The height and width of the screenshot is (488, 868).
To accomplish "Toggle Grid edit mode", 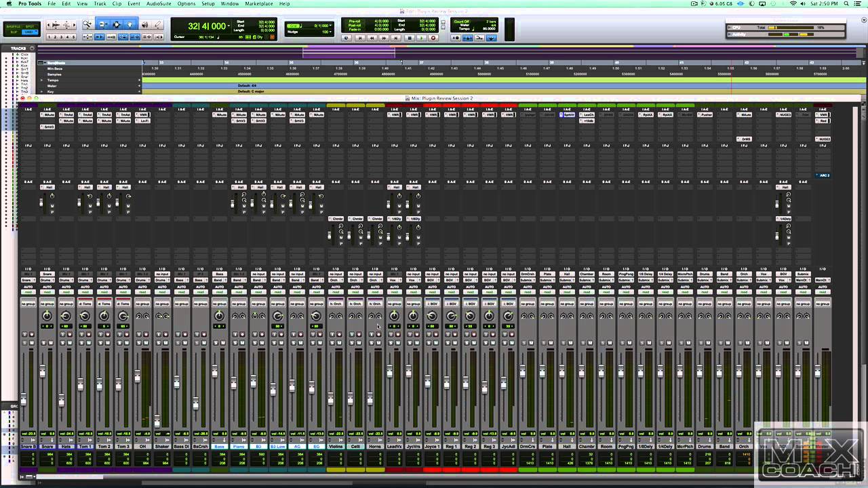I will pyautogui.click(x=30, y=31).
